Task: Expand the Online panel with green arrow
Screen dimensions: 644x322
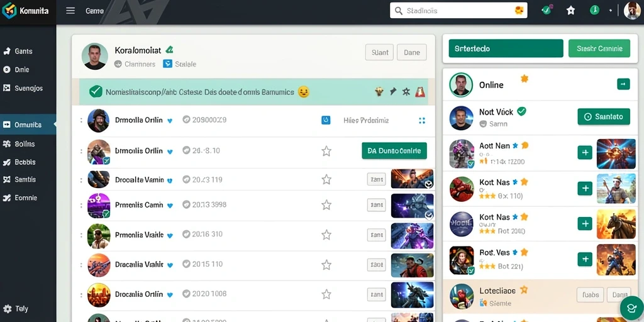Action: tap(623, 84)
